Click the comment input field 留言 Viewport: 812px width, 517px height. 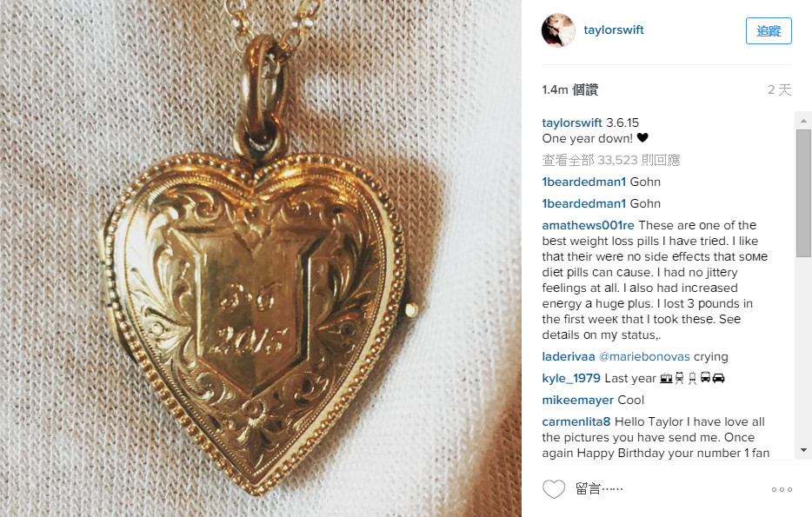pyautogui.click(x=668, y=489)
